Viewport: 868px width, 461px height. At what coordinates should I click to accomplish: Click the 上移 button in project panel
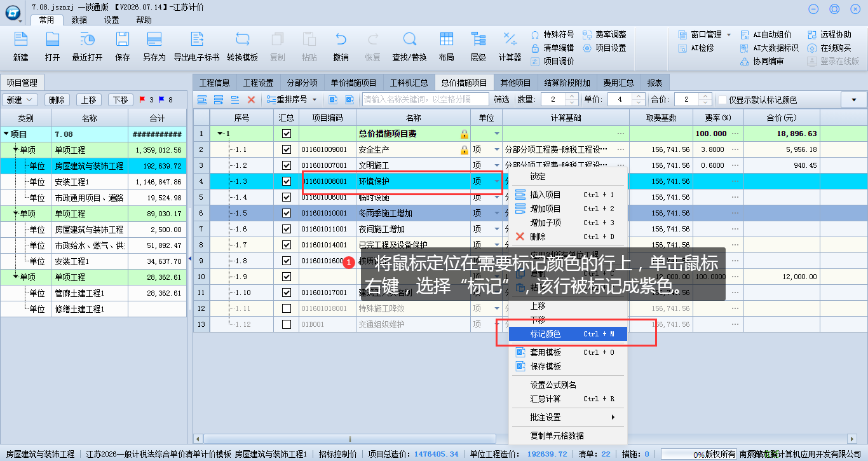(x=89, y=100)
